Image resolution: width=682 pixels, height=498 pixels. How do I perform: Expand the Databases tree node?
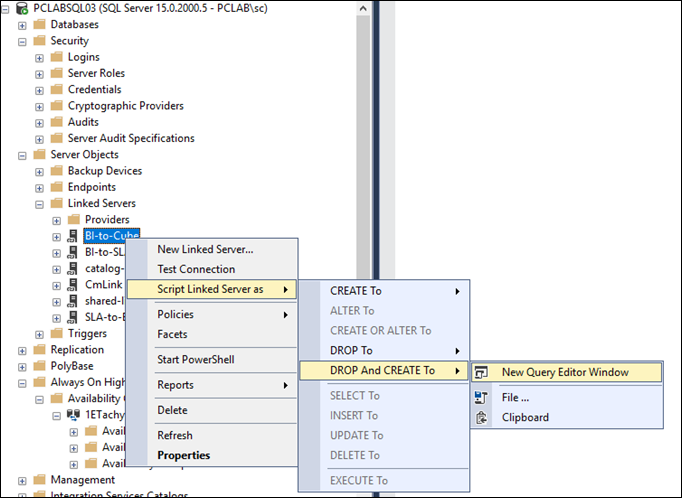tap(23, 24)
